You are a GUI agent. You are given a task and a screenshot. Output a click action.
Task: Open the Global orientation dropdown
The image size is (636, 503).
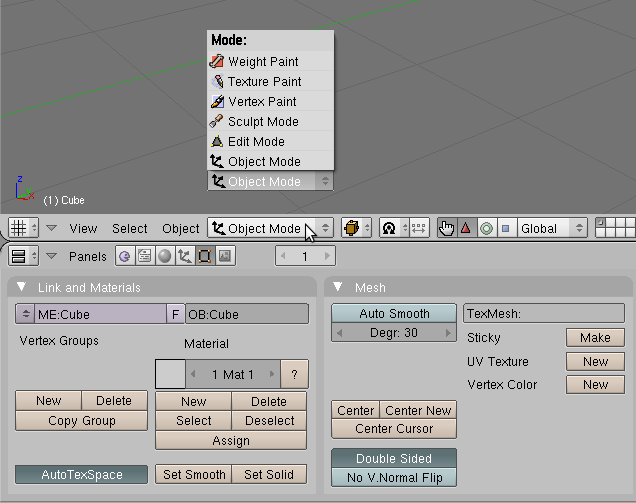(552, 228)
